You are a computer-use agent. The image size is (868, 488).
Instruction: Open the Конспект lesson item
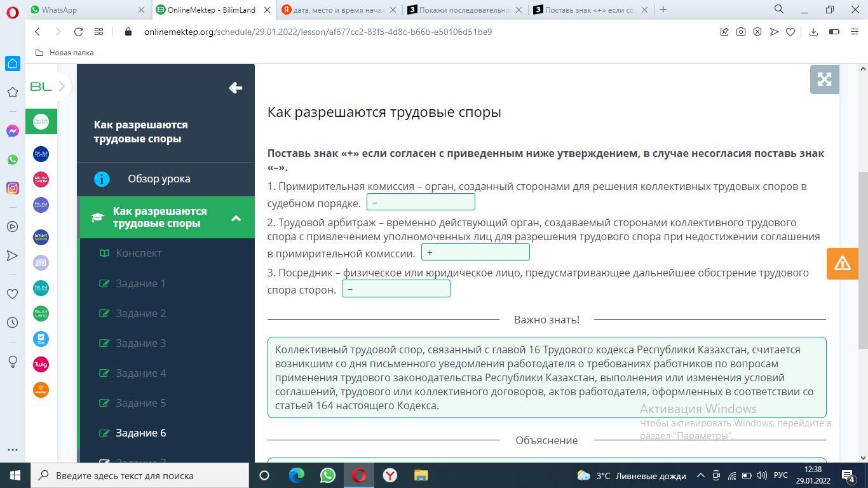139,253
